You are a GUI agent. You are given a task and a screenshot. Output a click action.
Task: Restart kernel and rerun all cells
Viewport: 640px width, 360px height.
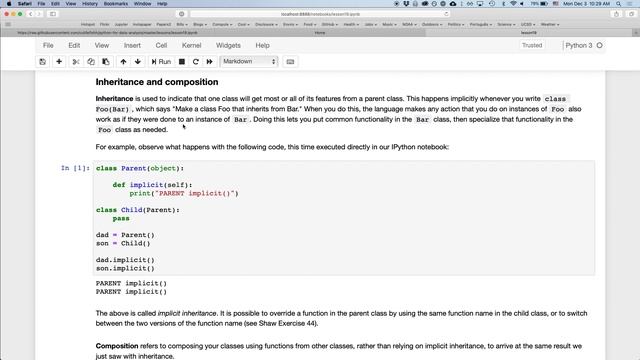click(209, 62)
